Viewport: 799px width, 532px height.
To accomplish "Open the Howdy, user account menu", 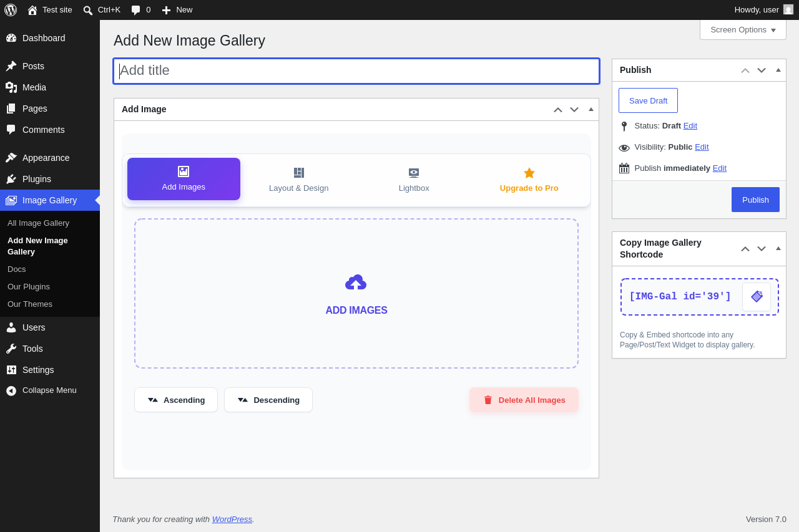I will tap(763, 10).
